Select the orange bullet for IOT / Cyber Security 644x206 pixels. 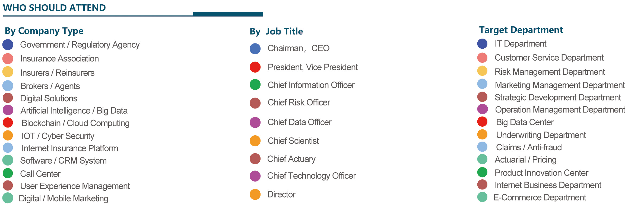[x=8, y=135]
